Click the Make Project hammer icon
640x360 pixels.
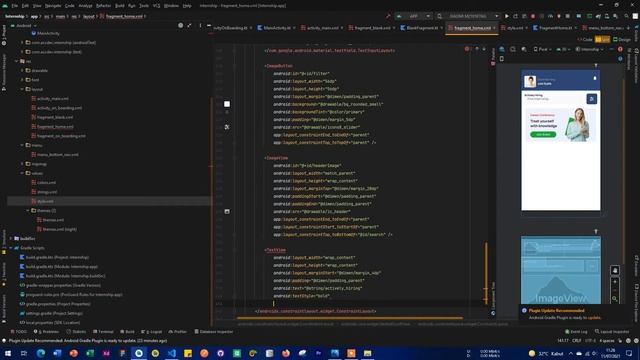(388, 16)
